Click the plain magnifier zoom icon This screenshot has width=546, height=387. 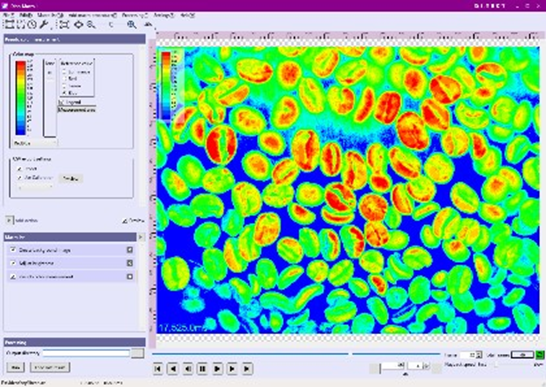(x=91, y=24)
